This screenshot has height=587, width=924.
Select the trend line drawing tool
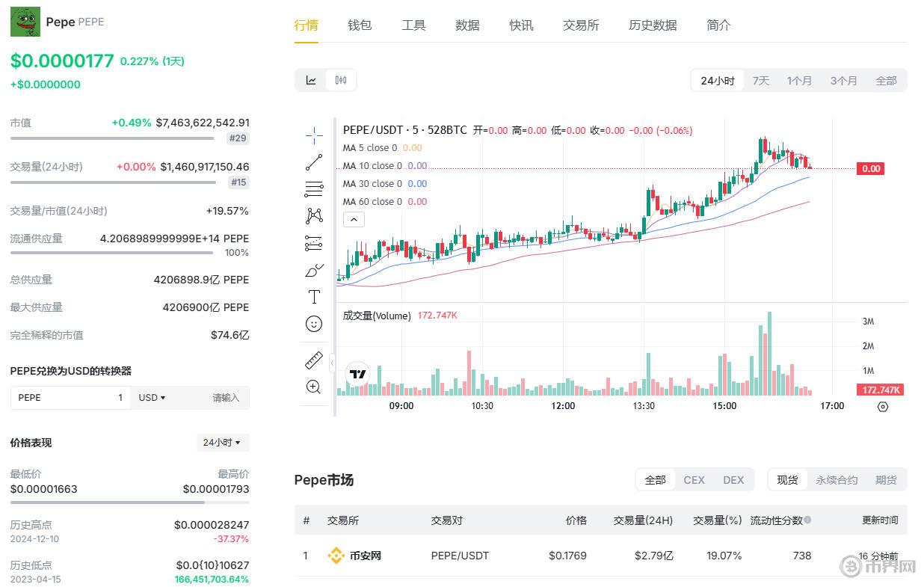pos(314,162)
